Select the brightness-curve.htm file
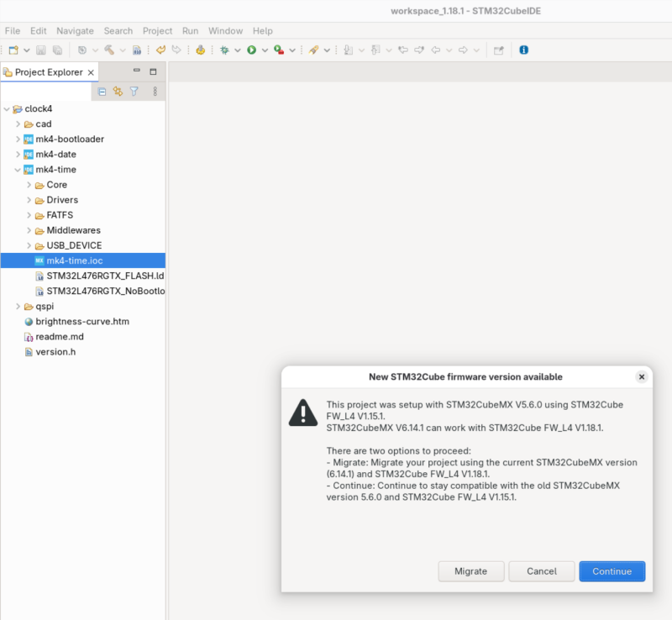The image size is (672, 620). click(83, 322)
